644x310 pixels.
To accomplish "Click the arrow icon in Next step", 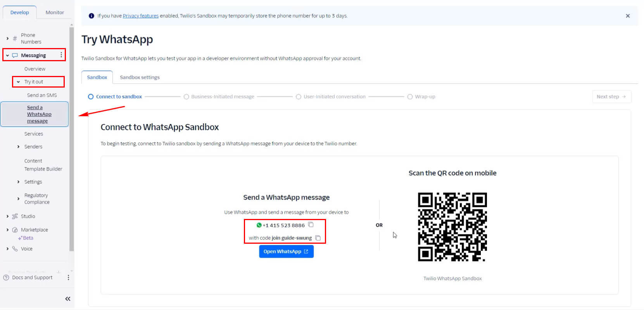I will coord(624,96).
